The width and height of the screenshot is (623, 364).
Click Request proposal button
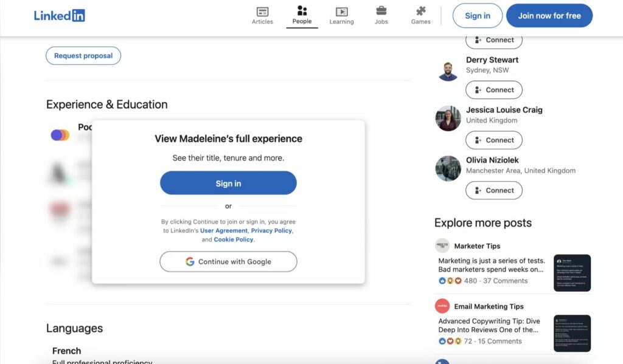coord(83,56)
